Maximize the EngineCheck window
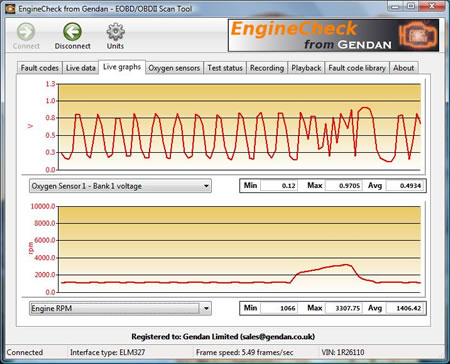This screenshot has height=364, width=450. [411, 6]
